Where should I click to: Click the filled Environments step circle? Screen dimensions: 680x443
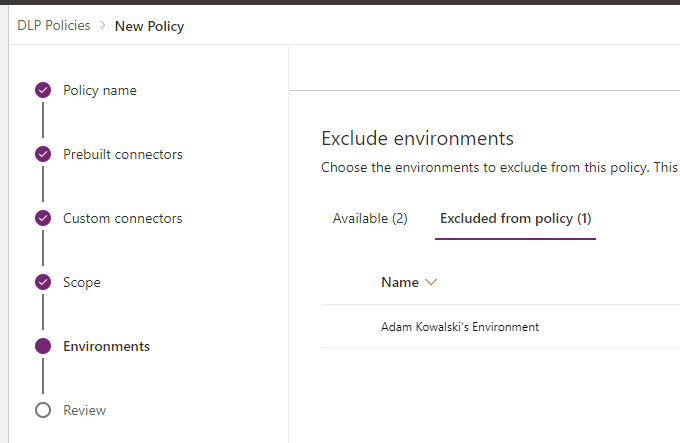(43, 346)
